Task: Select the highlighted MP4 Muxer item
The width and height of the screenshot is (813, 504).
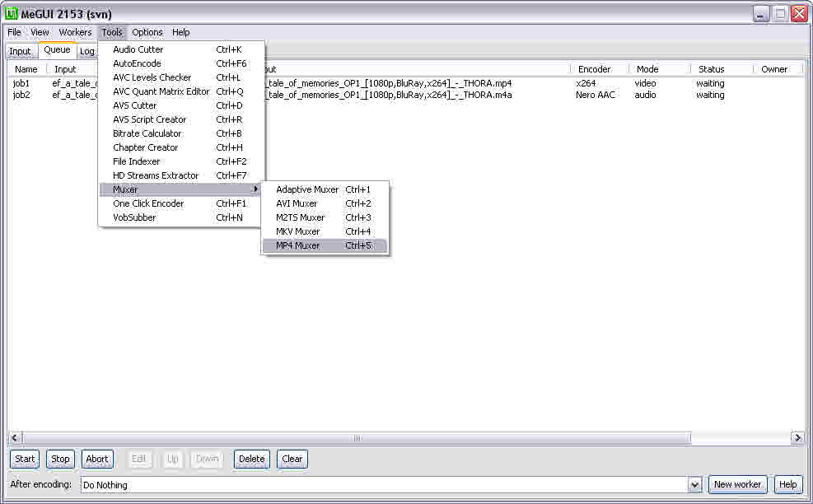Action: pos(325,245)
